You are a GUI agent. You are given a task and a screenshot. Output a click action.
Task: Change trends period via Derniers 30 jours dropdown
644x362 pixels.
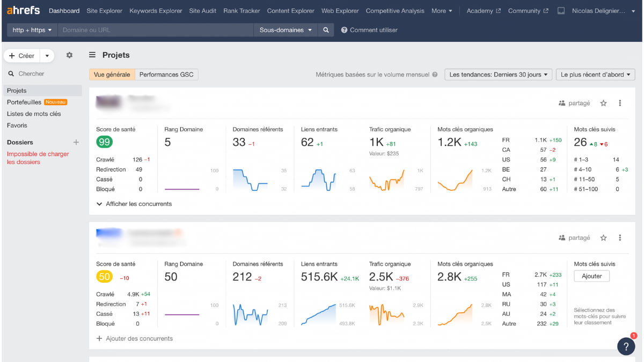pos(498,75)
